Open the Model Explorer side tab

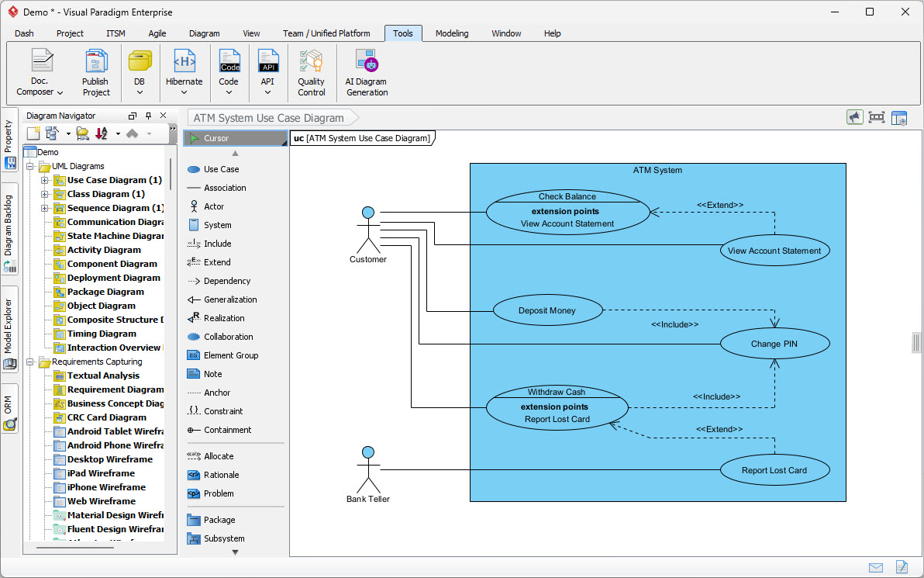tap(9, 331)
